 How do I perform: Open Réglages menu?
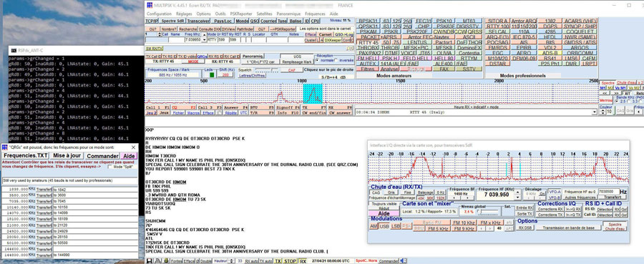184,14
